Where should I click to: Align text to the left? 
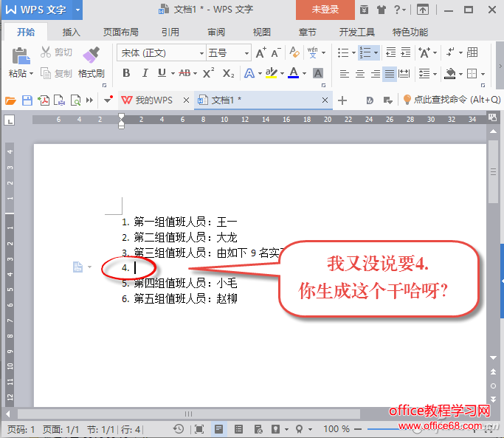345,74
